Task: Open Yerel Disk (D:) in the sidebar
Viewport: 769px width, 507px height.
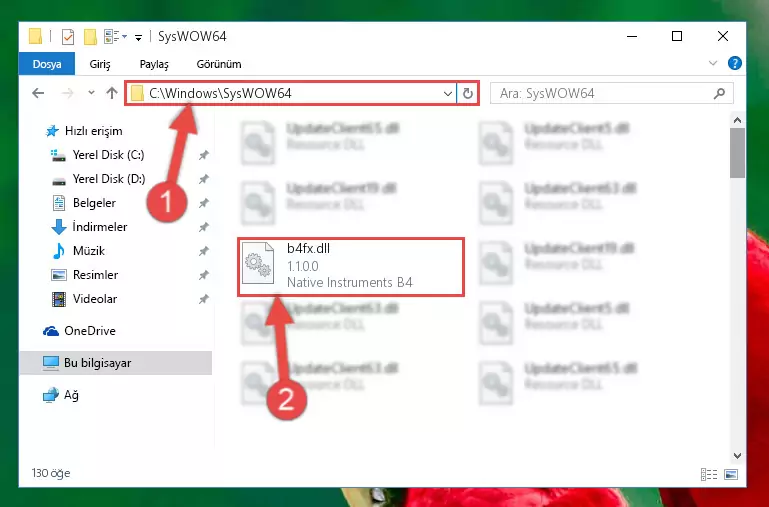Action: pos(109,179)
